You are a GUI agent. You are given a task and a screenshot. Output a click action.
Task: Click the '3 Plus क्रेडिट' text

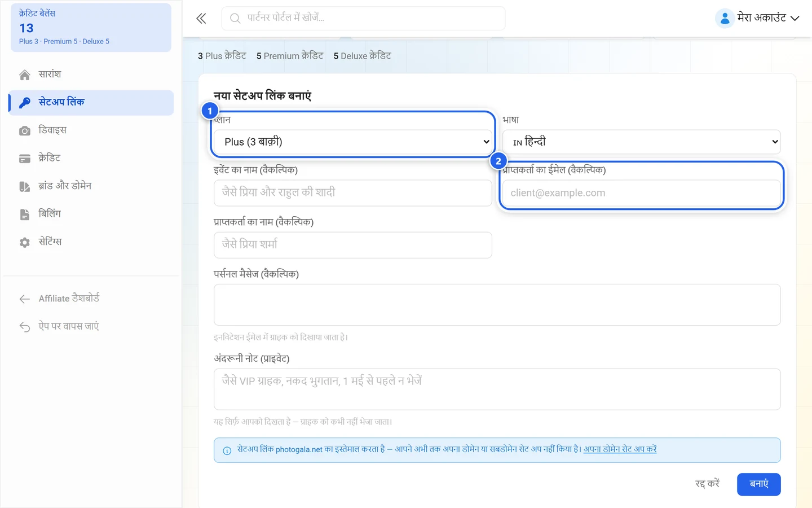pos(222,56)
